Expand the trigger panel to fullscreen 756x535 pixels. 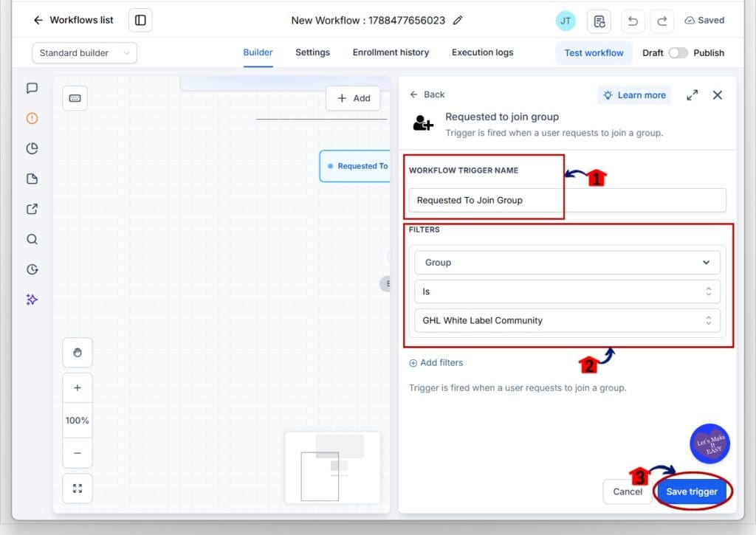692,95
